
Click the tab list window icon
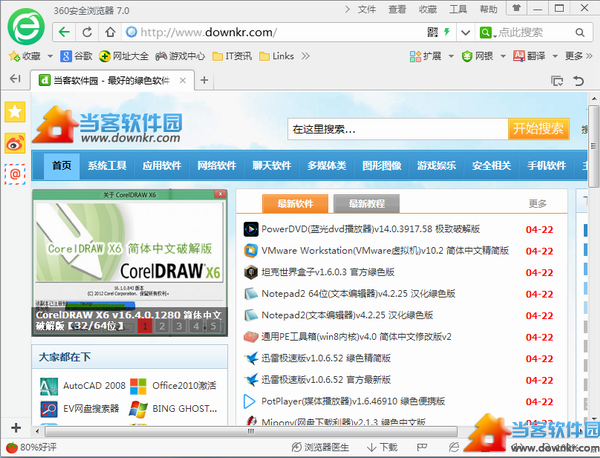(557, 81)
